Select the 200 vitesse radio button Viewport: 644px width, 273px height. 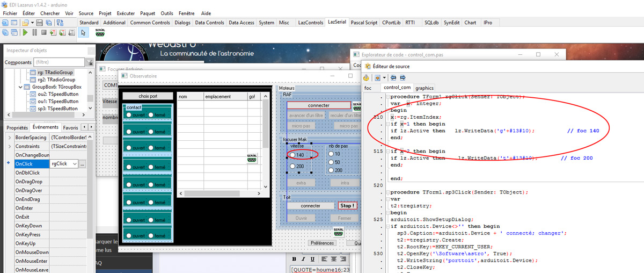292,167
